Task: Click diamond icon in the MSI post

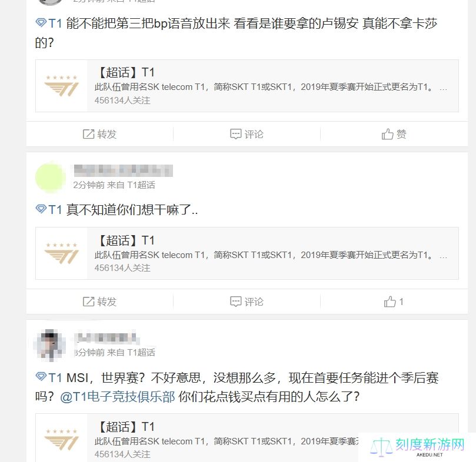Action: pyautogui.click(x=41, y=376)
